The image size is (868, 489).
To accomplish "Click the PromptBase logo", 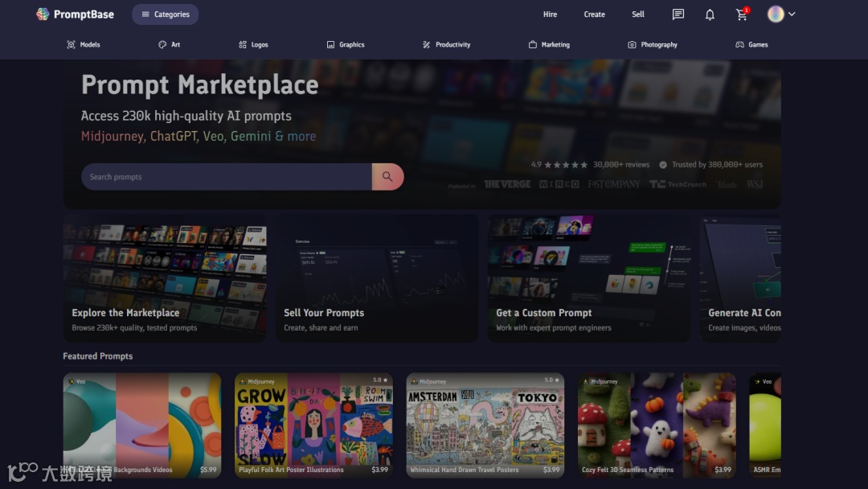I will click(75, 14).
